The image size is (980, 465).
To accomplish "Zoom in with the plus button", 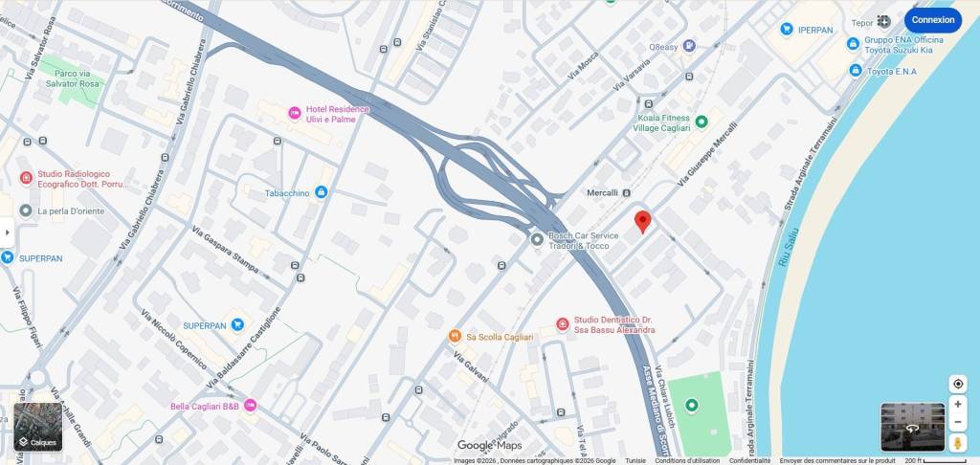I will (957, 405).
